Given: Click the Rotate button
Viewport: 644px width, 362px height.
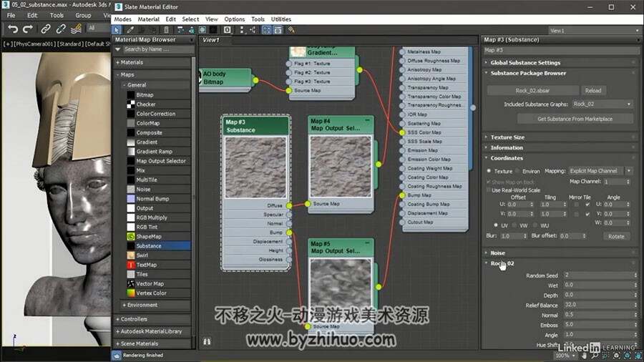Looking at the screenshot, I should coord(616,236).
